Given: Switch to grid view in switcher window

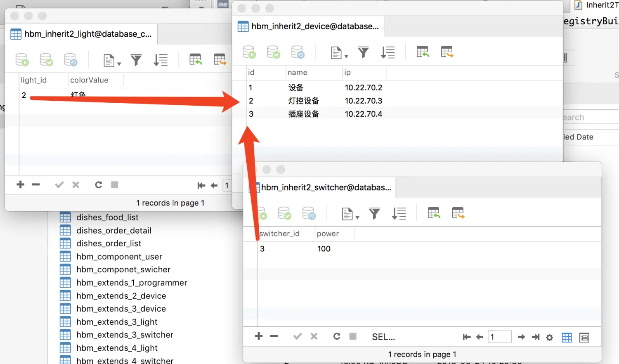Looking at the screenshot, I should [567, 338].
